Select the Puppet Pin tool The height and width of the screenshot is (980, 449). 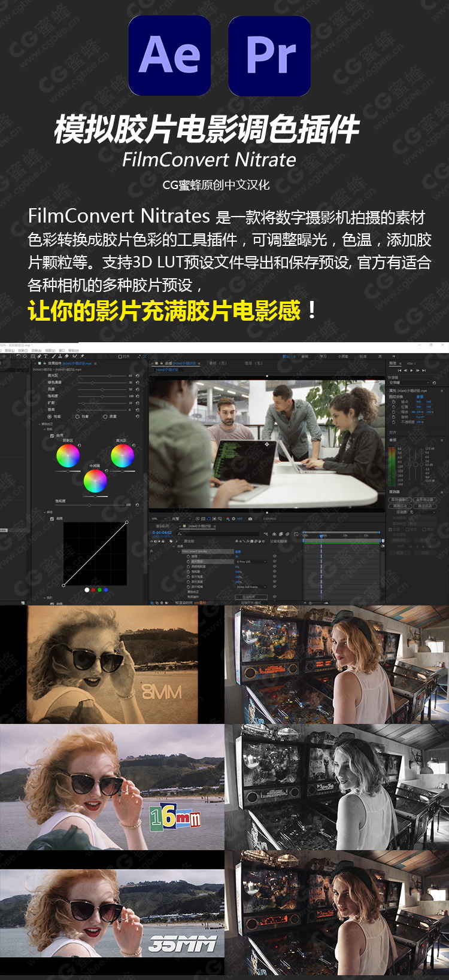82,356
